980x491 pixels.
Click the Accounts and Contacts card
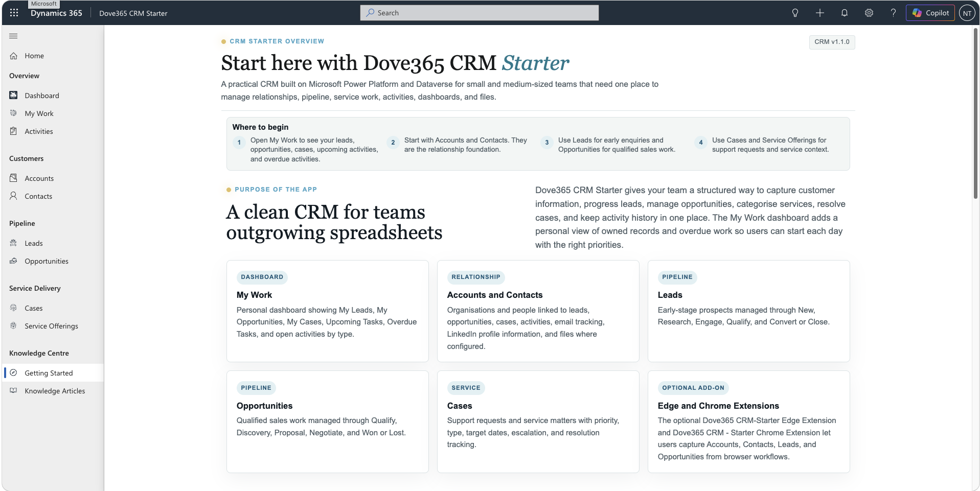538,311
